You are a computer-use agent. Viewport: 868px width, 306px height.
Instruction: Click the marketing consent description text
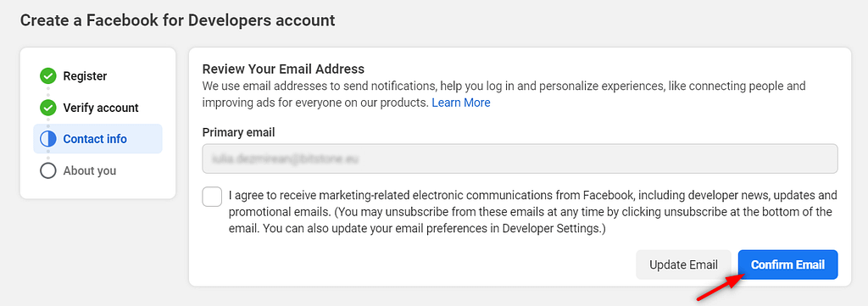532,211
